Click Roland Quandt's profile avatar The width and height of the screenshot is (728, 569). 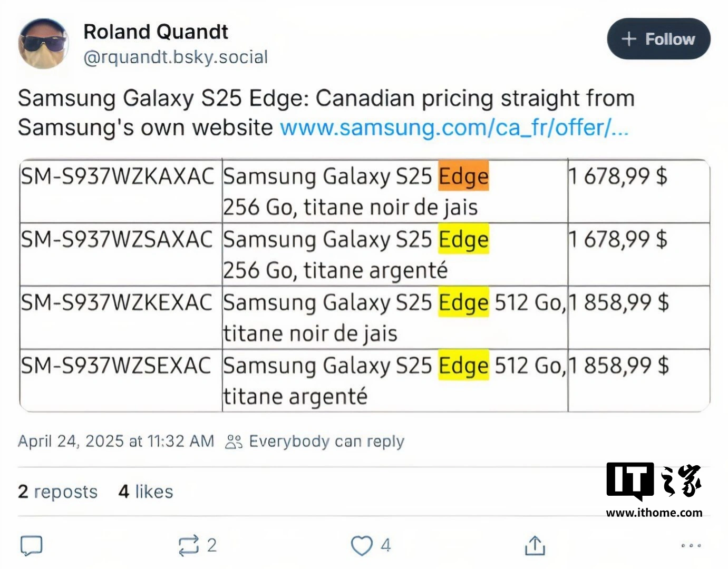43,44
